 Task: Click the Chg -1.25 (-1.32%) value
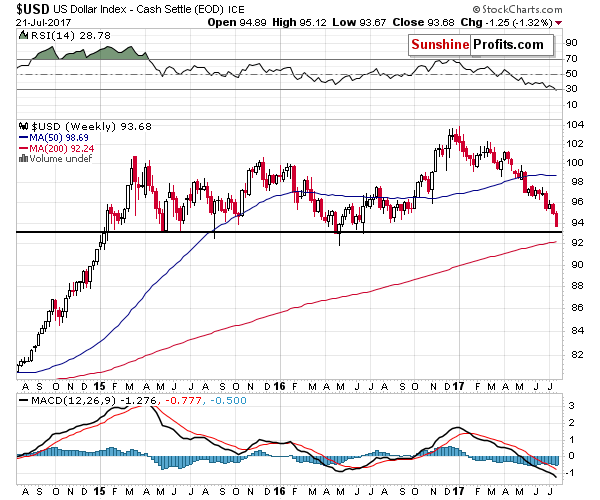(506, 23)
